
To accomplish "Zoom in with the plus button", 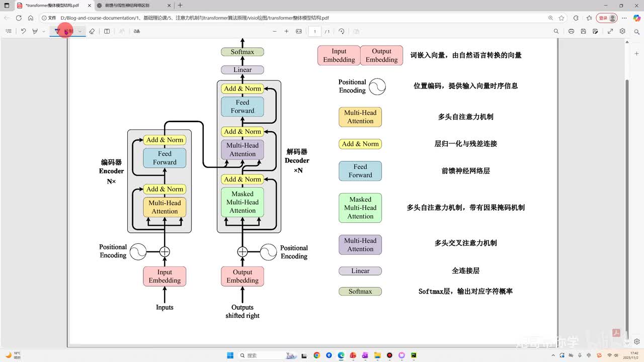I will [286, 31].
